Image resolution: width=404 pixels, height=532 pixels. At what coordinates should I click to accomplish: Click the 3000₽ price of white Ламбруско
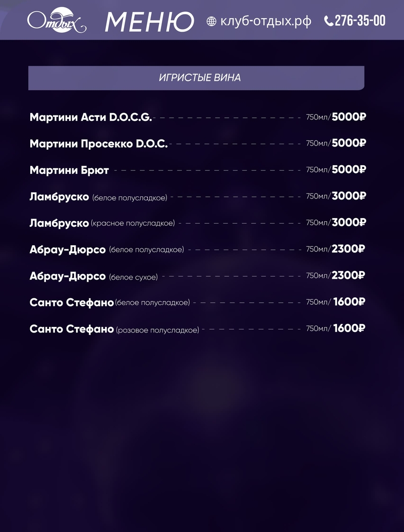(x=349, y=195)
